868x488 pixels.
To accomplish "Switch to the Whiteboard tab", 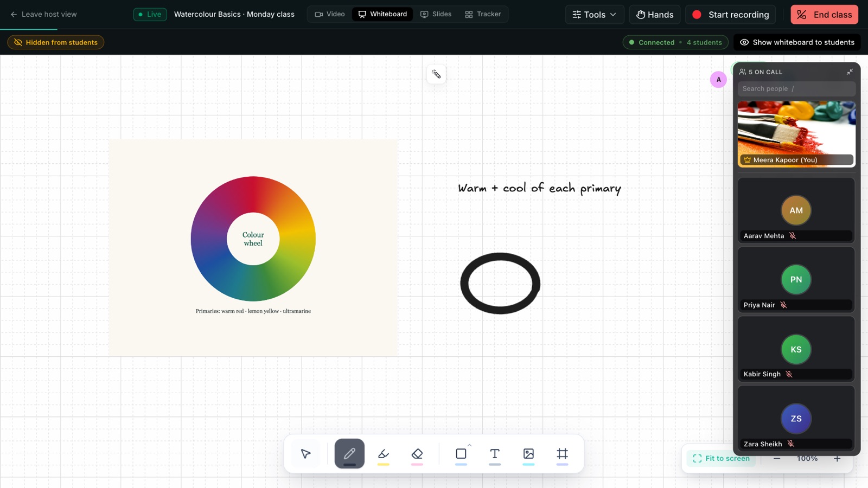I will pyautogui.click(x=382, y=14).
